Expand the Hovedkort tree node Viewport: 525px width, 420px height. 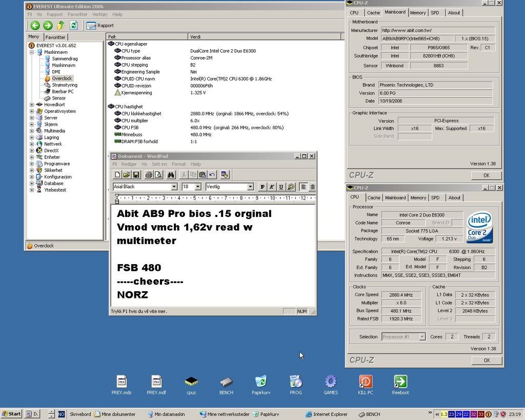tap(32, 105)
